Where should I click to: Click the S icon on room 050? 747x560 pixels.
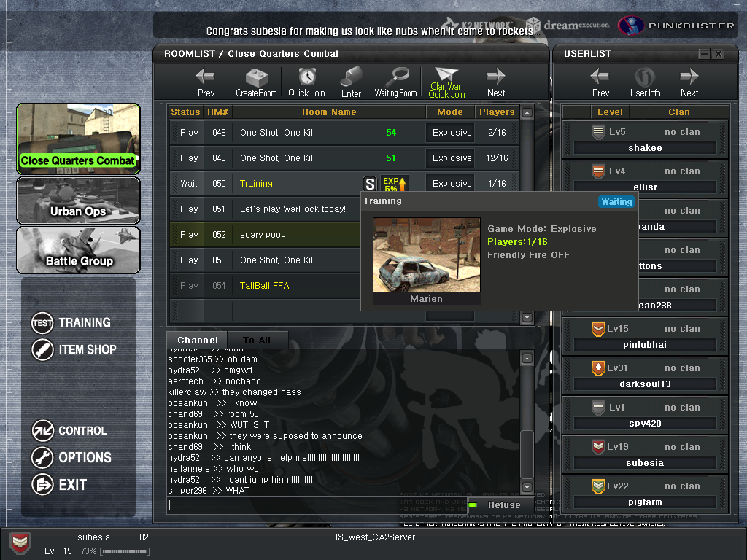pyautogui.click(x=370, y=184)
